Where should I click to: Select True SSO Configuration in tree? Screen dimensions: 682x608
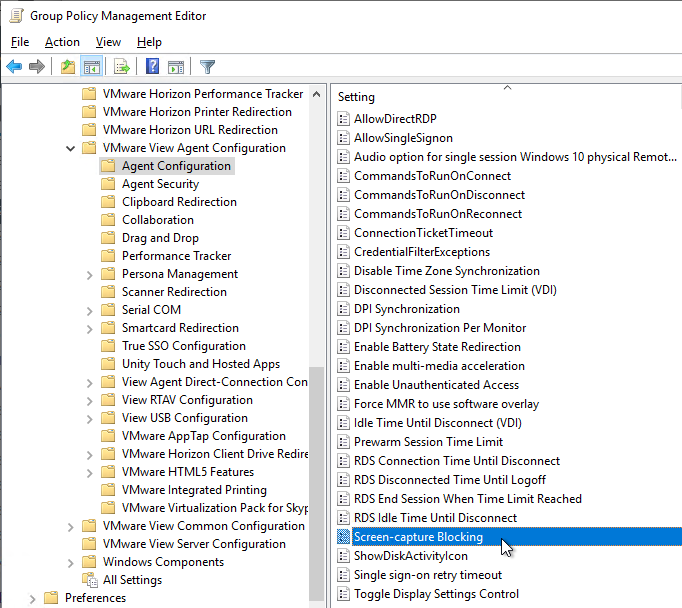(x=184, y=346)
